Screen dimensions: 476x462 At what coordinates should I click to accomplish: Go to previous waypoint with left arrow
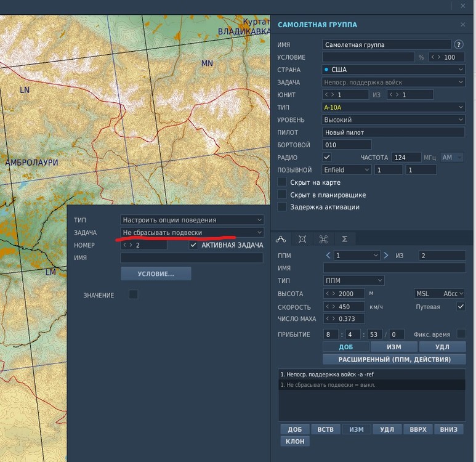tap(328, 255)
